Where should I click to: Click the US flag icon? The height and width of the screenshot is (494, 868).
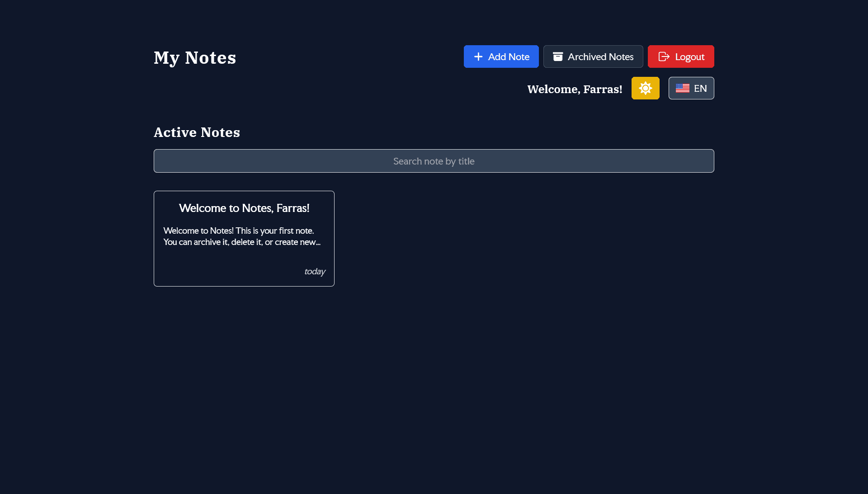(x=682, y=89)
